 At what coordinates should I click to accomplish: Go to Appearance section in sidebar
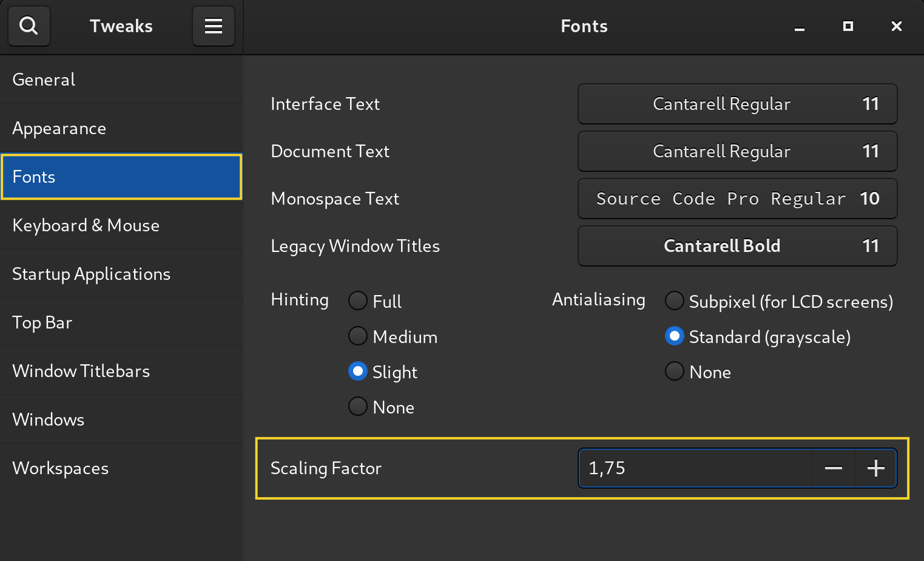coord(59,128)
